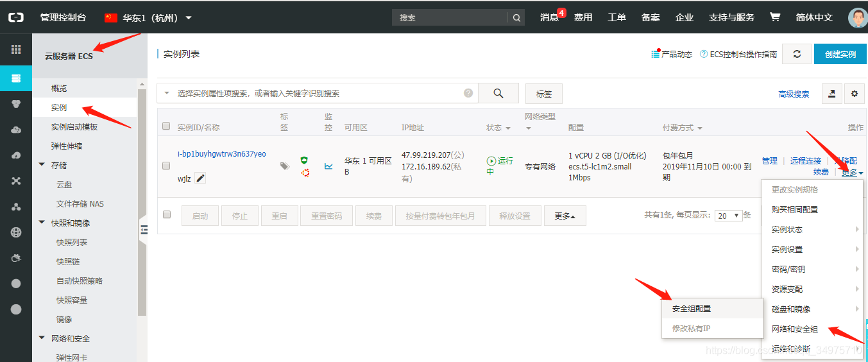Open the 高级搜索 link
Image resolution: width=868 pixels, height=362 pixels.
794,94
